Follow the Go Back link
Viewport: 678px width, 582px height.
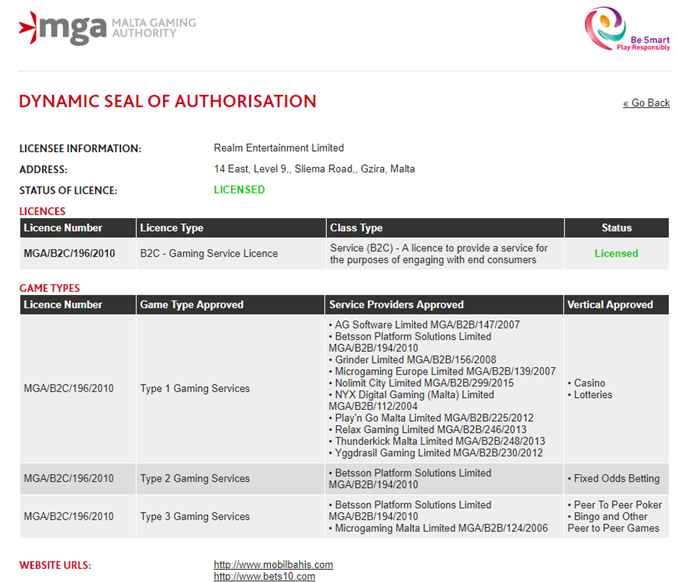pyautogui.click(x=646, y=103)
